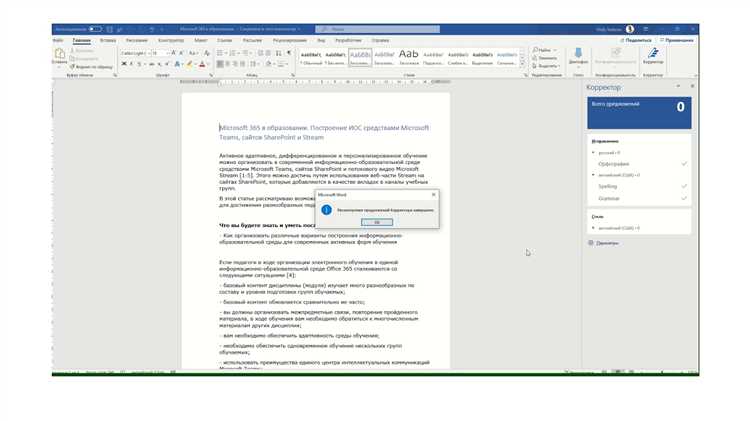Select the Обычный style
This screenshot has height=421, width=750.
(x=311, y=58)
